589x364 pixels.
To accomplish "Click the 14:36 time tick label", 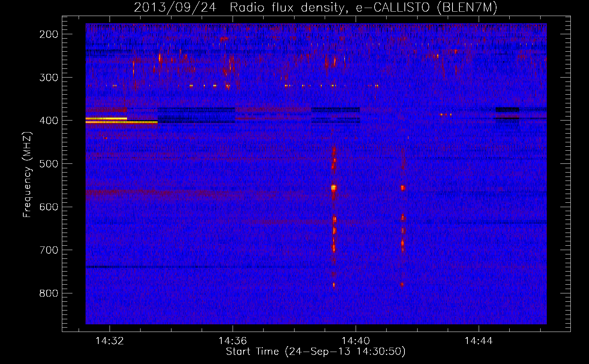I will (233, 341).
